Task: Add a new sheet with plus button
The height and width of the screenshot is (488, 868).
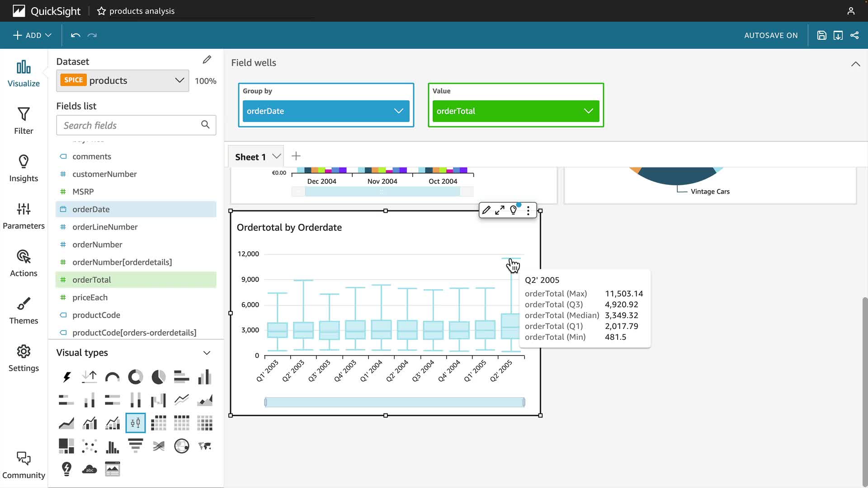Action: pos(296,156)
